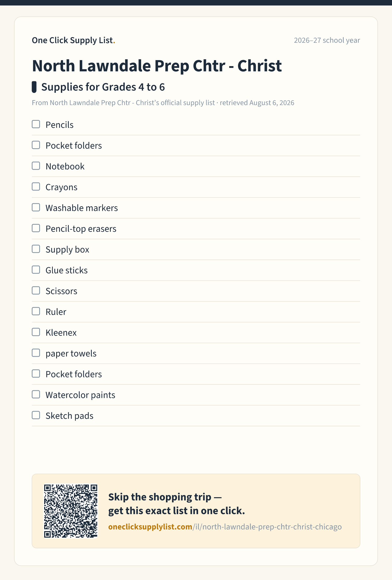This screenshot has height=580, width=392.
Task: Mark Scissors checkbox as done
Action: click(x=36, y=290)
